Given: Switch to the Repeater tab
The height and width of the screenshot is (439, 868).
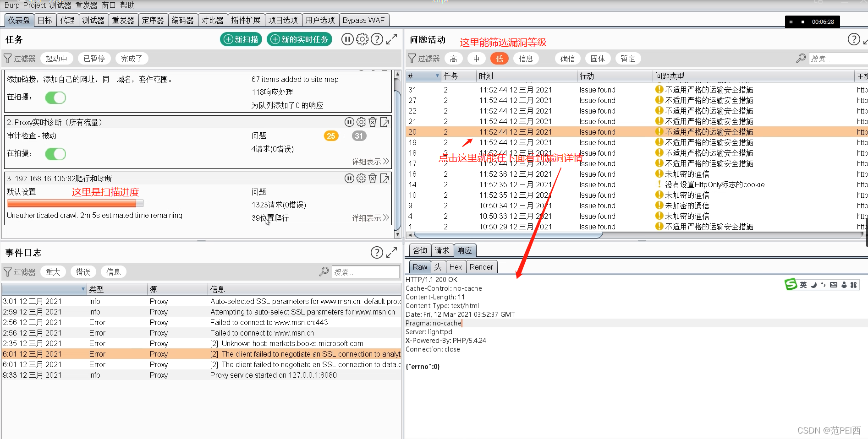Looking at the screenshot, I should tap(123, 20).
